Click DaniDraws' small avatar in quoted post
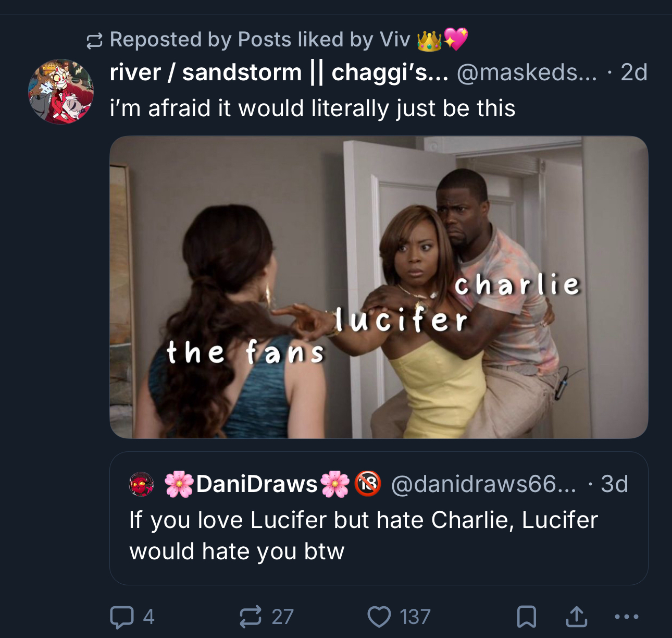 141,484
